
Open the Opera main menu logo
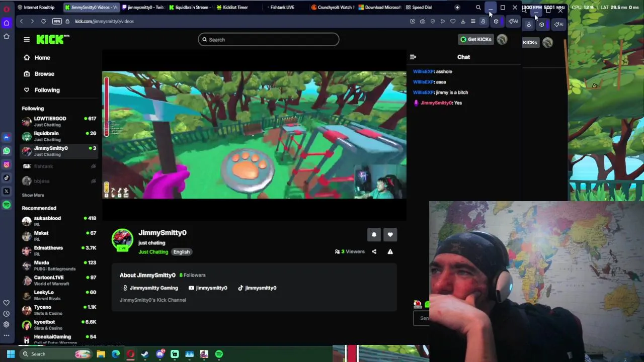[7, 9]
